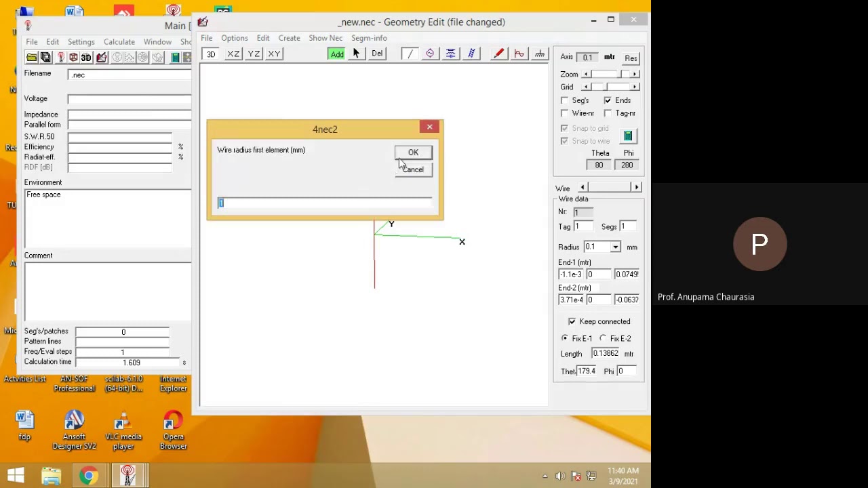This screenshot has height=488, width=868.
Task: Toggle the Snap to wire checkbox
Action: click(x=564, y=141)
